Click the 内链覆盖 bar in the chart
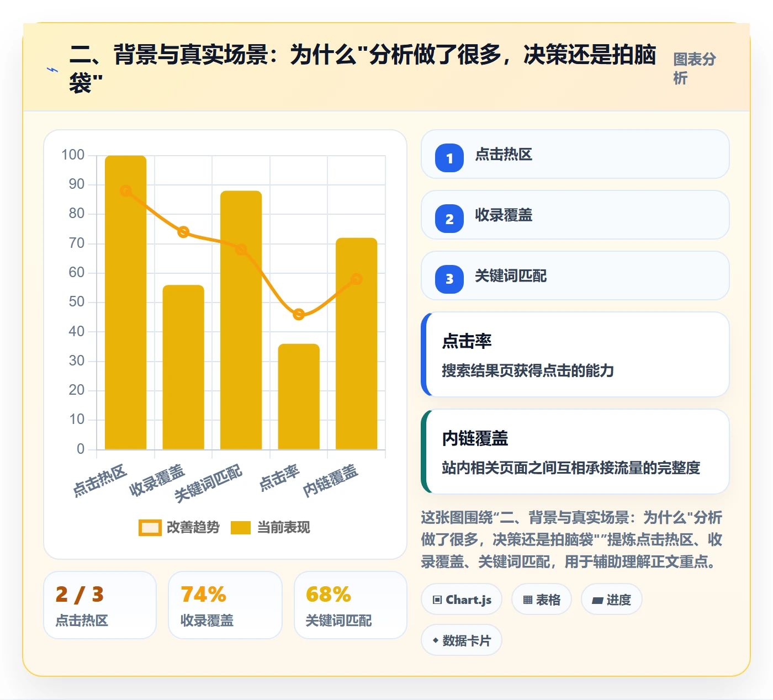This screenshot has height=700, width=773. pyautogui.click(x=357, y=343)
